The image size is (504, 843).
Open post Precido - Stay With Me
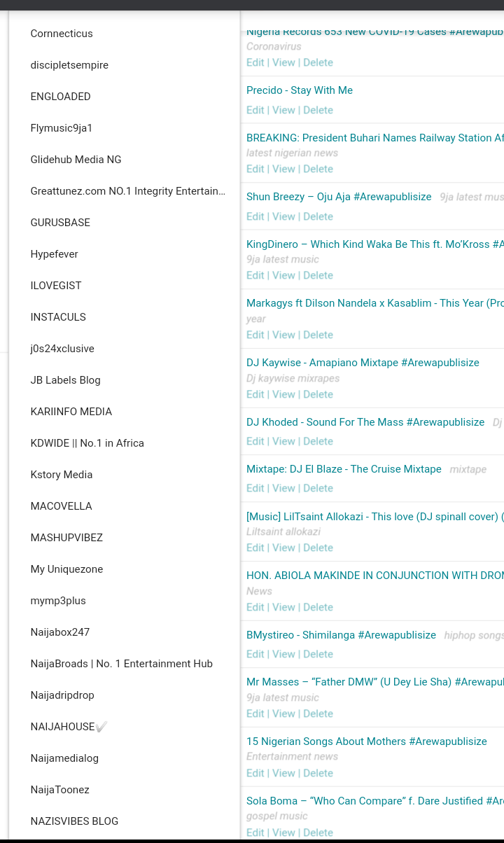point(300,90)
